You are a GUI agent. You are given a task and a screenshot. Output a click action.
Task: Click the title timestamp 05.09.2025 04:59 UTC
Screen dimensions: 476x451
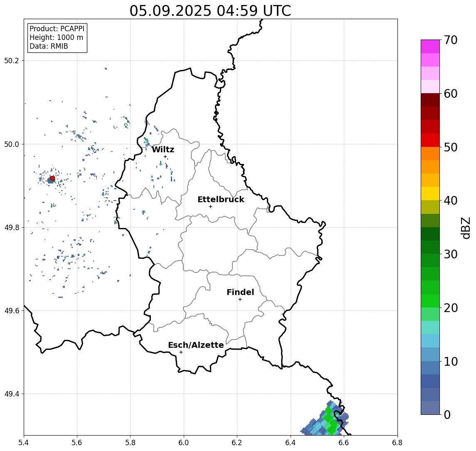click(x=210, y=11)
